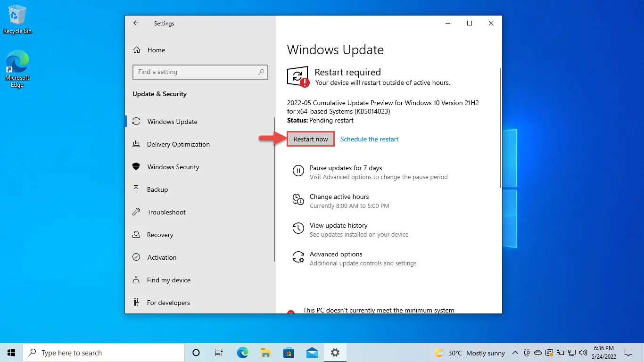Viewport: 644px width, 362px height.
Task: Click the Windows Update page heading
Action: pos(335,50)
